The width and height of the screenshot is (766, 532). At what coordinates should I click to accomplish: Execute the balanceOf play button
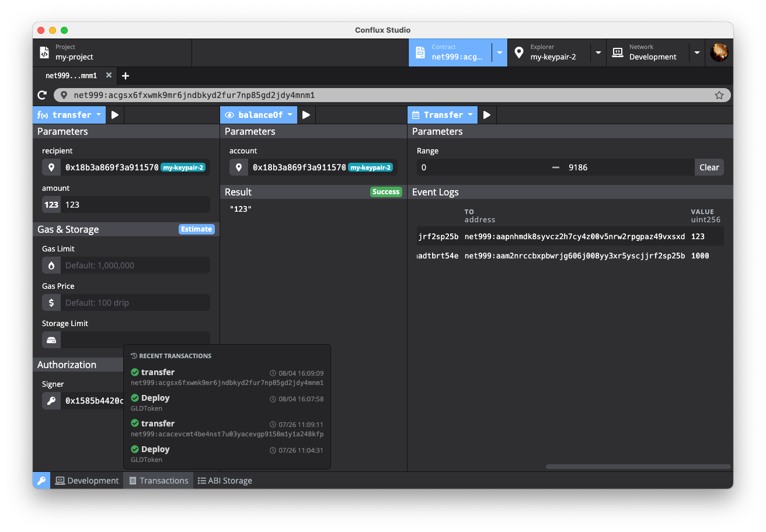point(306,115)
